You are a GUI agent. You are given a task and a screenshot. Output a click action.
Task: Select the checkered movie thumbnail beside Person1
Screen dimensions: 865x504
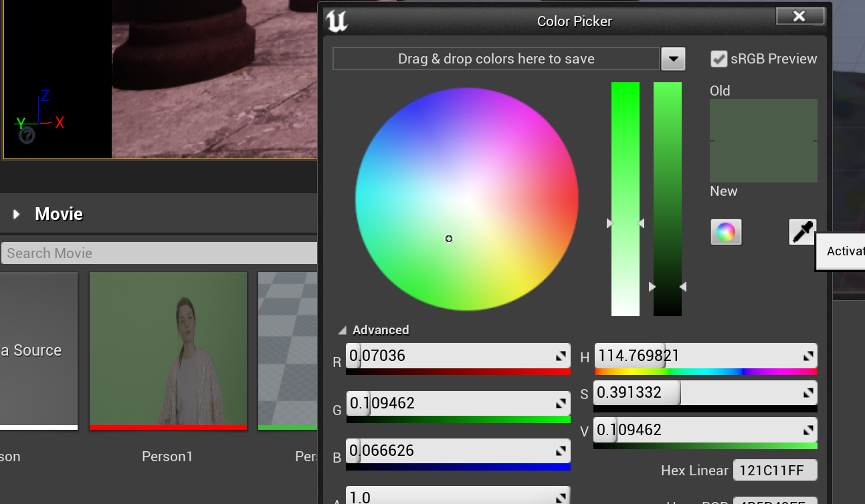coord(288,350)
